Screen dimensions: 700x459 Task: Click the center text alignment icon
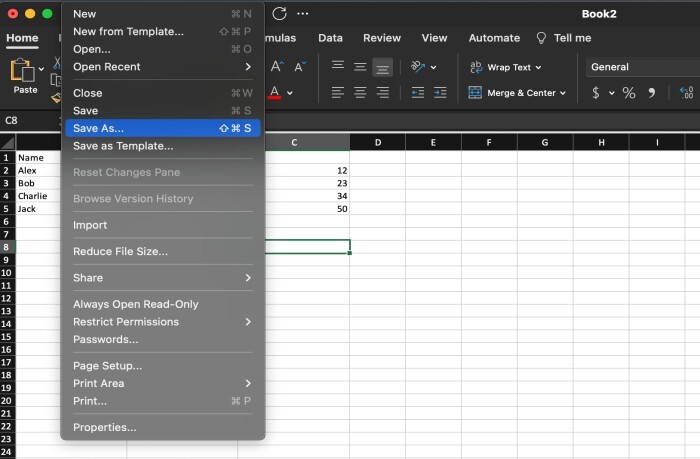[359, 93]
